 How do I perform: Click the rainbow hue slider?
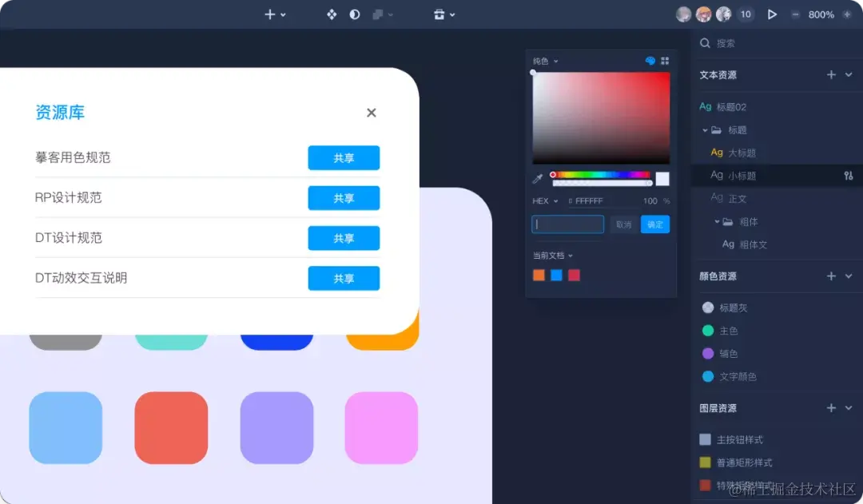click(x=601, y=175)
